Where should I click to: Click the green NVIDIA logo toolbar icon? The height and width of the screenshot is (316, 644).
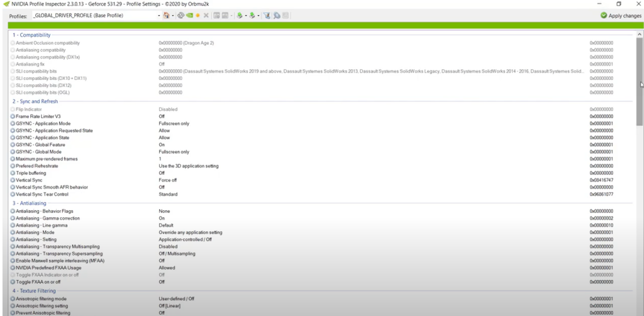coord(189,15)
